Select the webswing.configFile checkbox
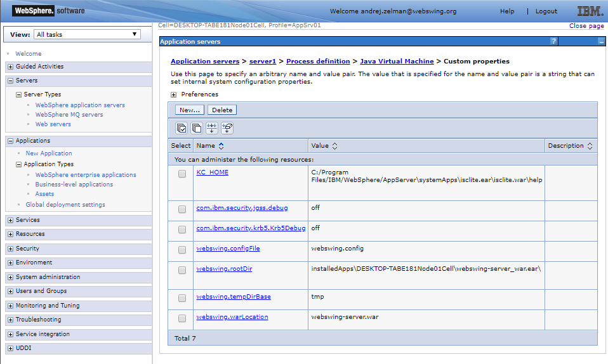 (x=182, y=250)
